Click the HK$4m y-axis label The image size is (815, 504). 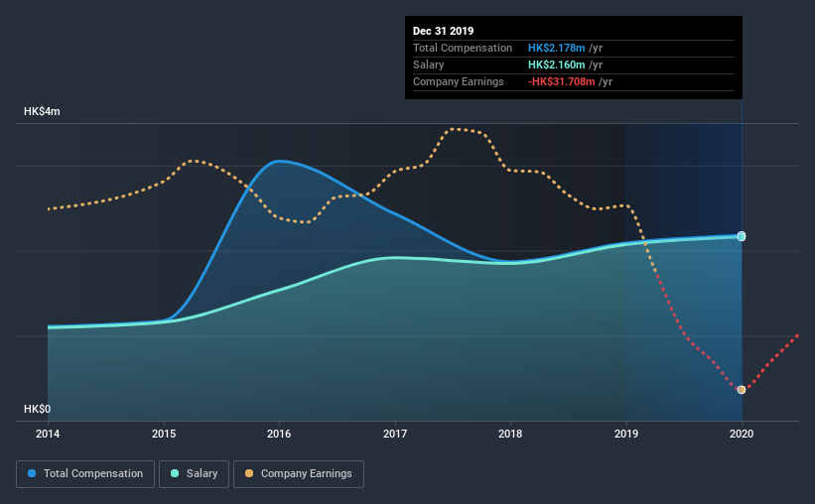pos(42,112)
